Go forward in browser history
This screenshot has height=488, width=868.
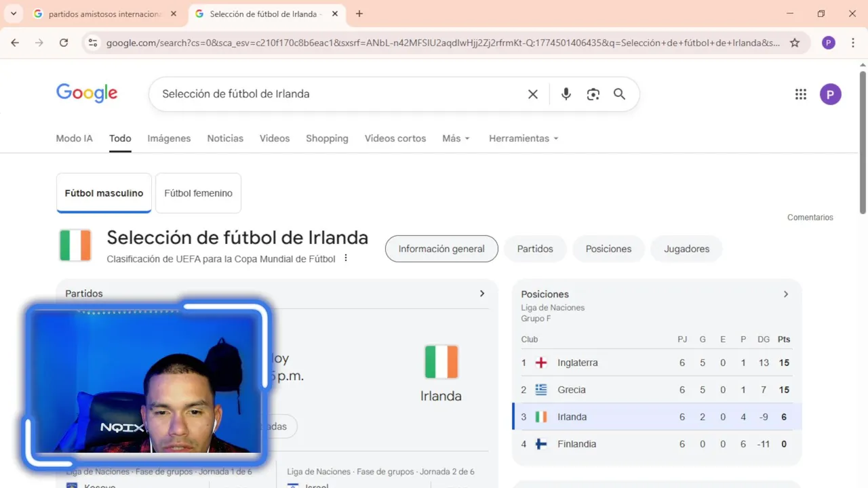39,43
